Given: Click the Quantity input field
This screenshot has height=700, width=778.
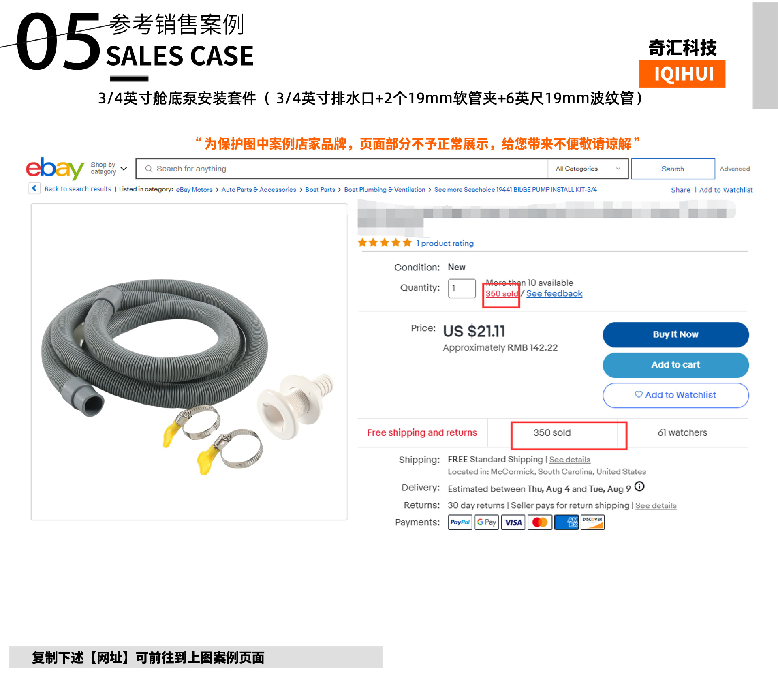Looking at the screenshot, I should (x=462, y=288).
